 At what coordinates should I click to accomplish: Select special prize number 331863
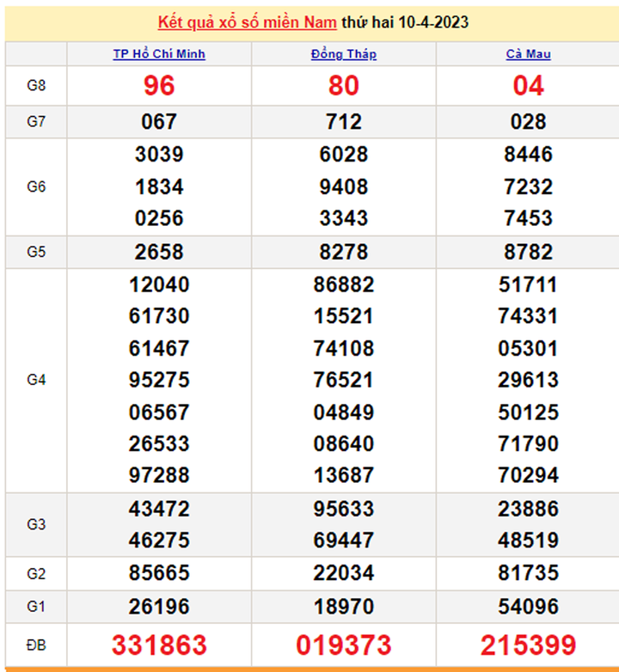(159, 645)
